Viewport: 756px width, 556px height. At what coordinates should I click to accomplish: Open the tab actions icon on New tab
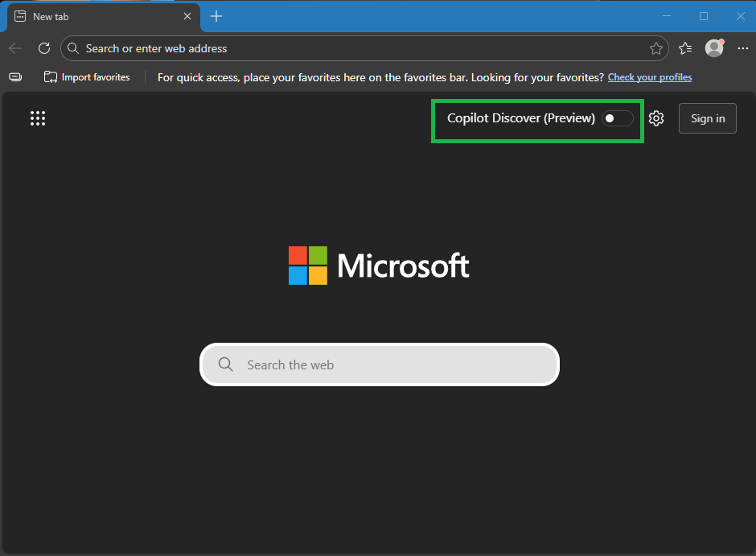click(20, 16)
